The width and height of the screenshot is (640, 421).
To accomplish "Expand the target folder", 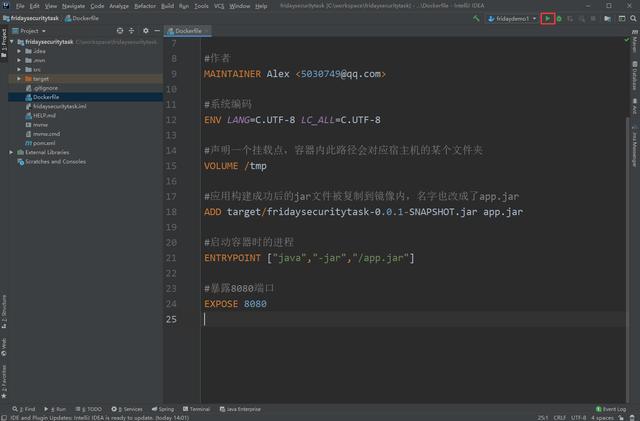I will [19, 78].
